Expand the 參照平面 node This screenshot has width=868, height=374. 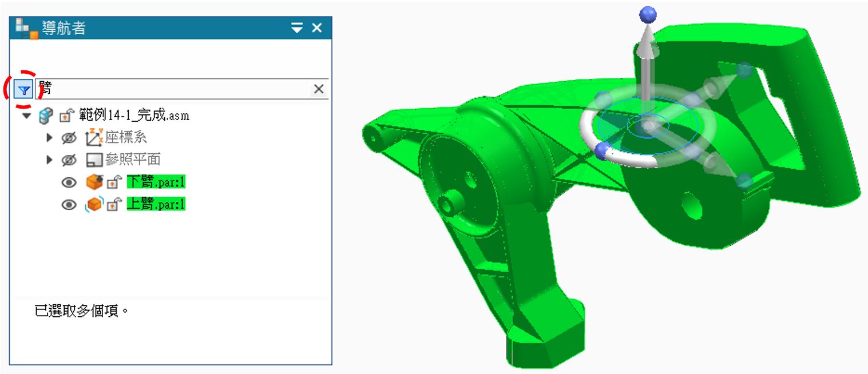click(49, 159)
